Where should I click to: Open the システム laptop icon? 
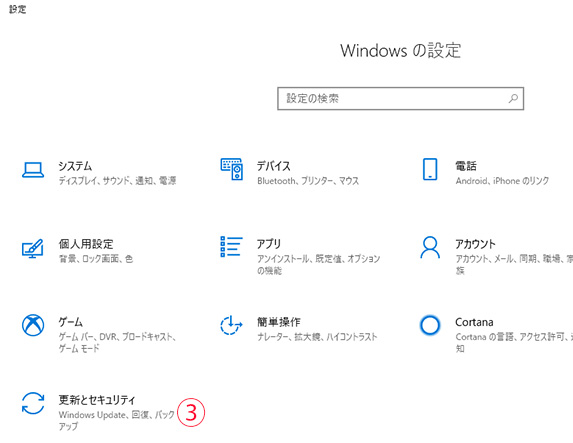coord(33,170)
